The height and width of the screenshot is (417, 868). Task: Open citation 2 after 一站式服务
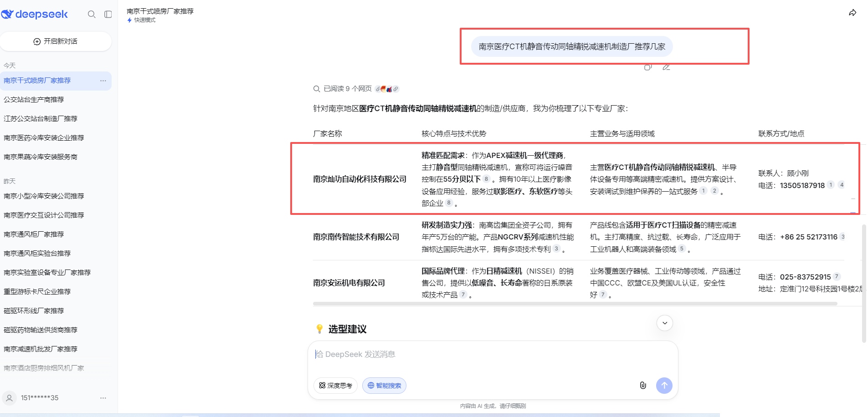pyautogui.click(x=714, y=191)
